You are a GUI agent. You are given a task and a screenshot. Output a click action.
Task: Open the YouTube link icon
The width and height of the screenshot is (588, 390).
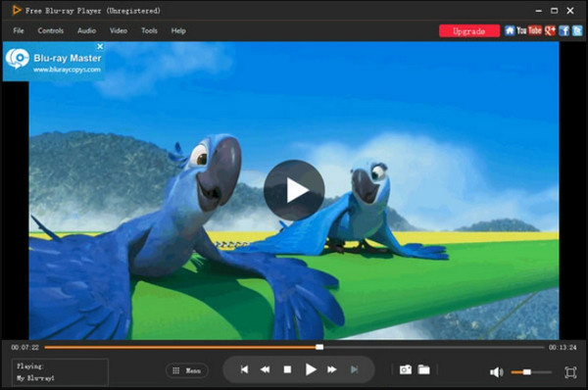529,30
